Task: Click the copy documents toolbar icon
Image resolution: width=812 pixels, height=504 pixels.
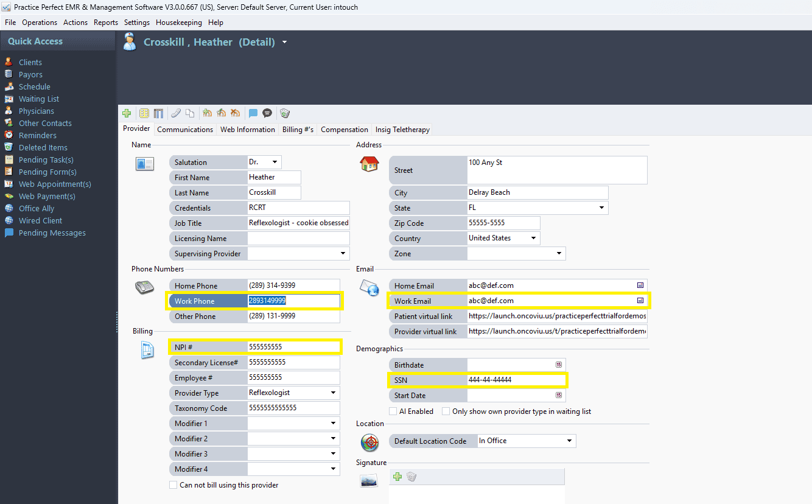Action: tap(190, 113)
